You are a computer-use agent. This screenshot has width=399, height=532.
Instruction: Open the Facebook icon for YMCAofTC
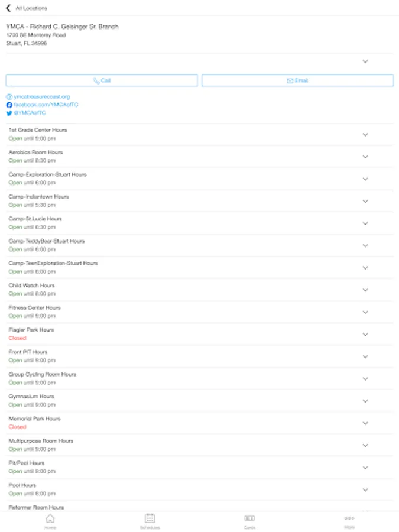(8, 105)
